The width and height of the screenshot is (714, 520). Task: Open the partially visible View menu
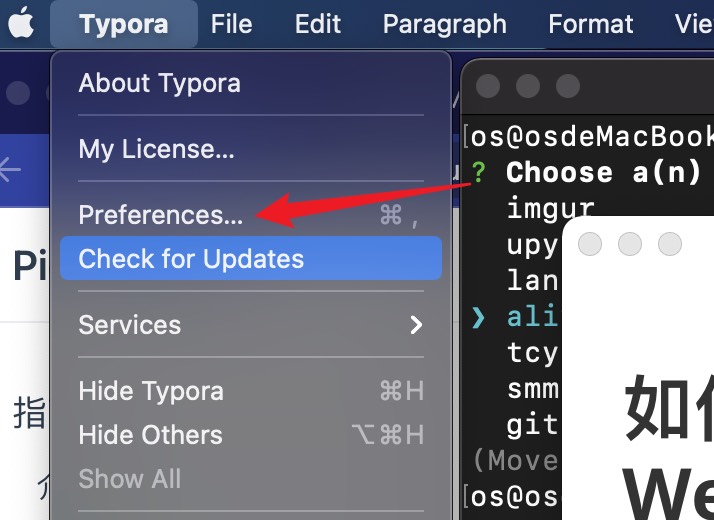pyautogui.click(x=694, y=24)
